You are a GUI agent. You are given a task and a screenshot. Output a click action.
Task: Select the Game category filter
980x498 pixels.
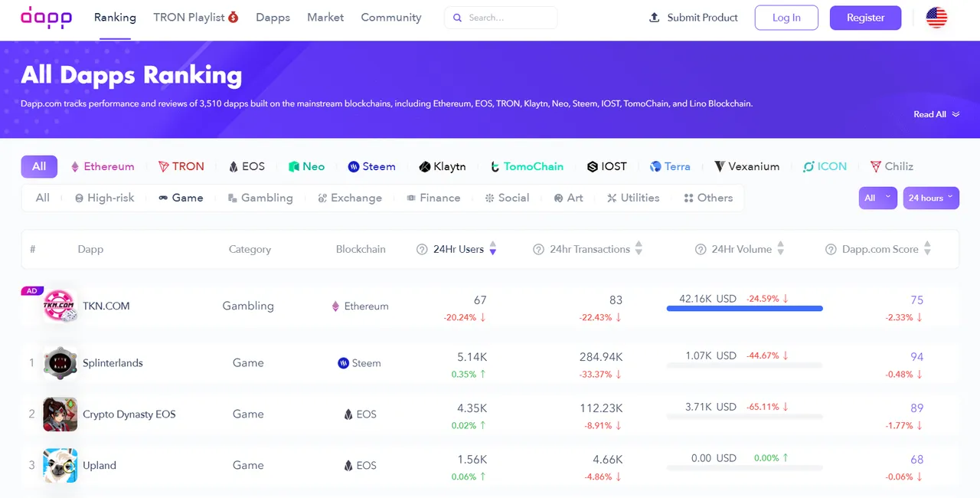181,198
